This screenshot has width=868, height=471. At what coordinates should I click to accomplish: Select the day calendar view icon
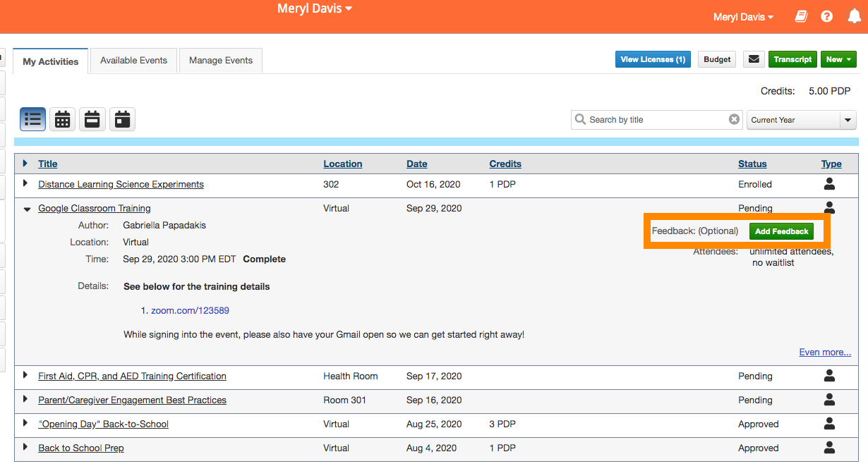122,119
